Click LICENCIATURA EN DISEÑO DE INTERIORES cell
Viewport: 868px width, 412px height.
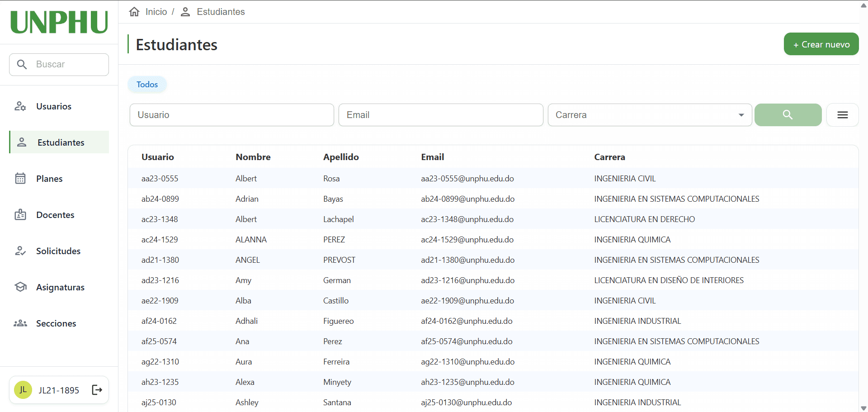tap(669, 280)
